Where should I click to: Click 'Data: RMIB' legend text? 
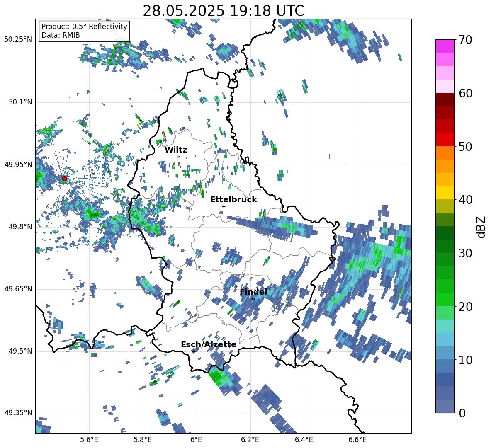[x=61, y=35]
